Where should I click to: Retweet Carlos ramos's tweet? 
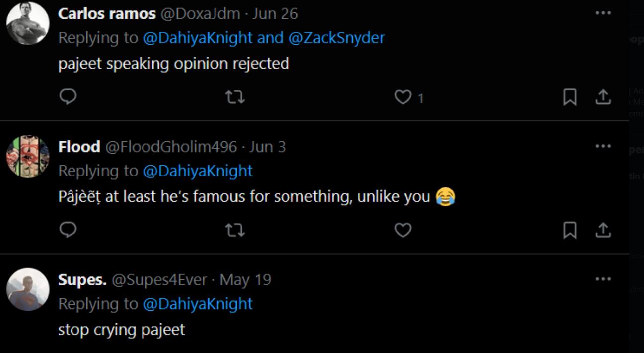point(235,97)
